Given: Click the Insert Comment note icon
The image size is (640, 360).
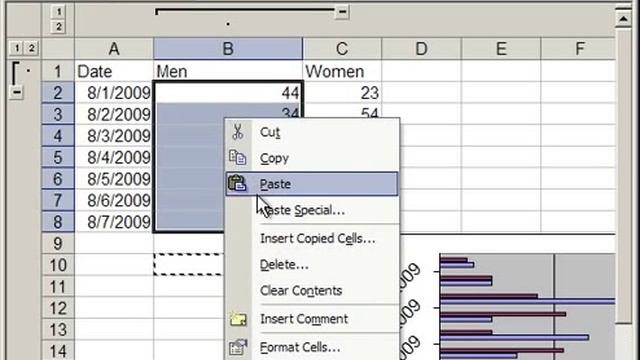Looking at the screenshot, I should point(238,318).
